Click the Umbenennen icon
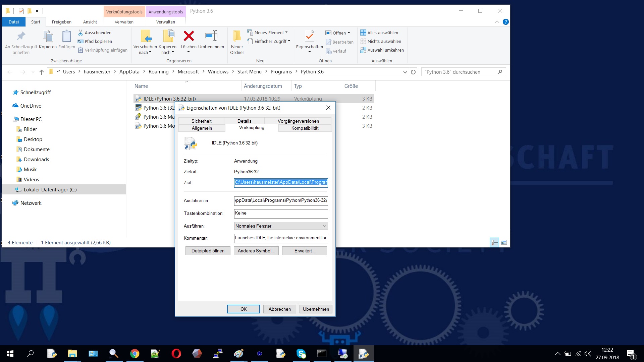Image resolution: width=644 pixels, height=362 pixels. pos(211,36)
